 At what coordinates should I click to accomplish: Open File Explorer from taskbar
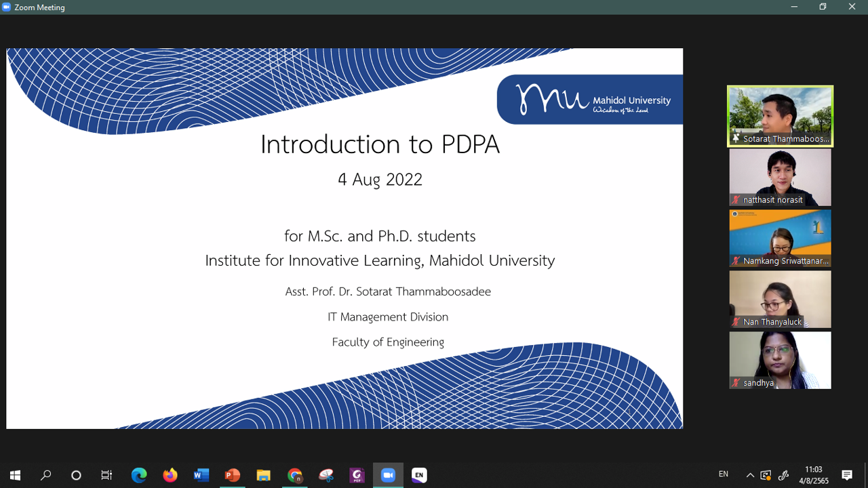[x=264, y=475]
